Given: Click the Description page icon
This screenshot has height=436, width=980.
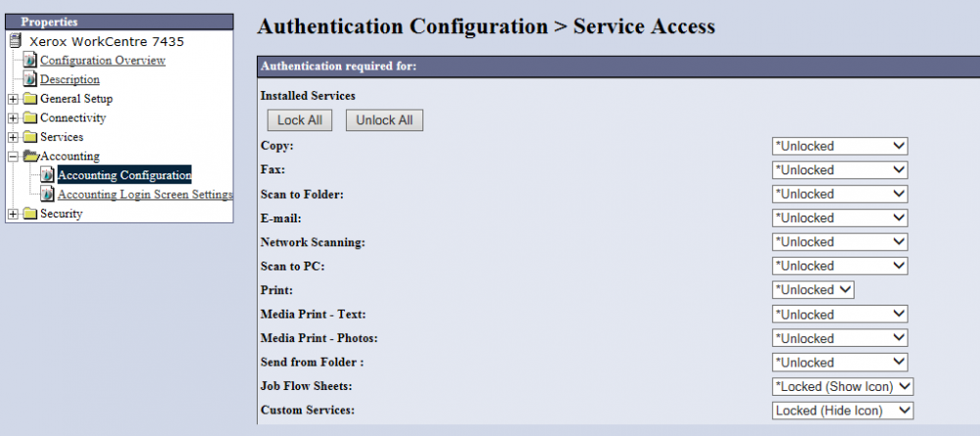Looking at the screenshot, I should click(x=30, y=79).
